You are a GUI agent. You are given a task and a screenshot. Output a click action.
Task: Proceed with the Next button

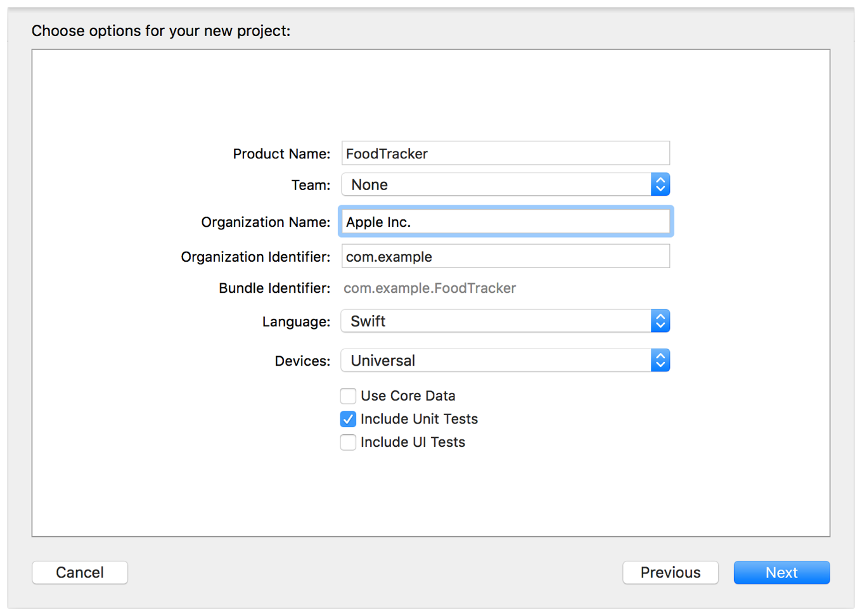pos(781,572)
